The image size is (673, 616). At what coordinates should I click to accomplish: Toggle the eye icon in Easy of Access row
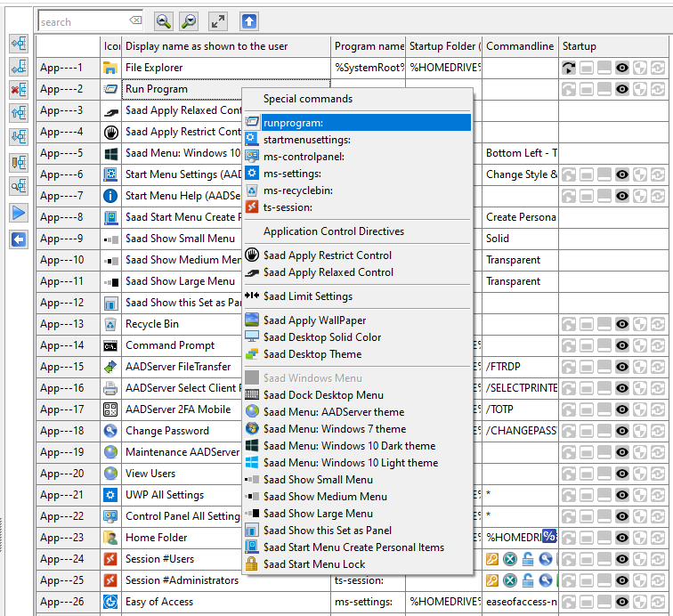pyautogui.click(x=622, y=602)
